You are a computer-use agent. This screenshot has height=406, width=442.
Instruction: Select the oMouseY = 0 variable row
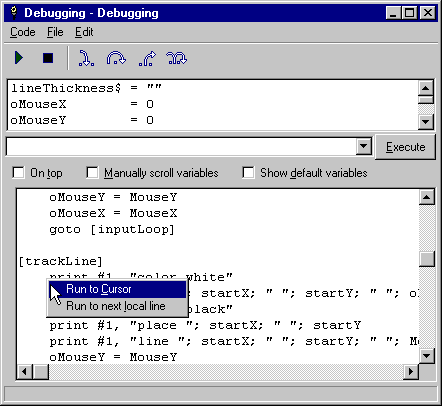pos(213,120)
